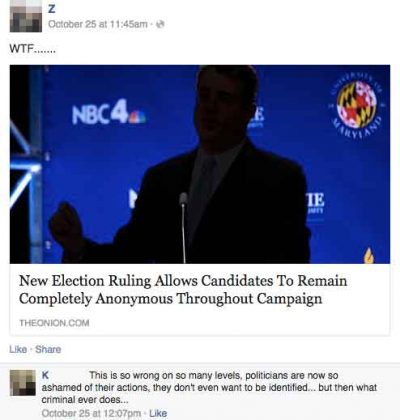
Task: Click the flame logo at the image corner
Action: pos(368,256)
